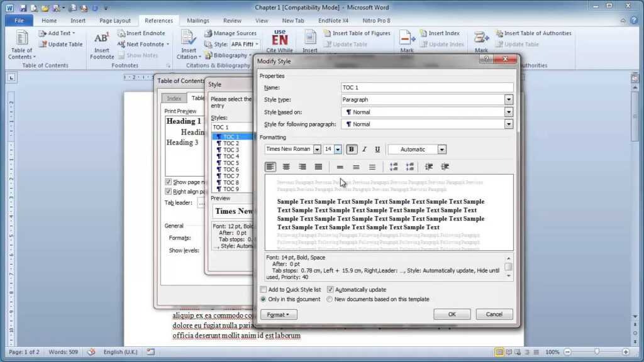
Task: Click the OK button in Modify Style
Action: click(452, 314)
